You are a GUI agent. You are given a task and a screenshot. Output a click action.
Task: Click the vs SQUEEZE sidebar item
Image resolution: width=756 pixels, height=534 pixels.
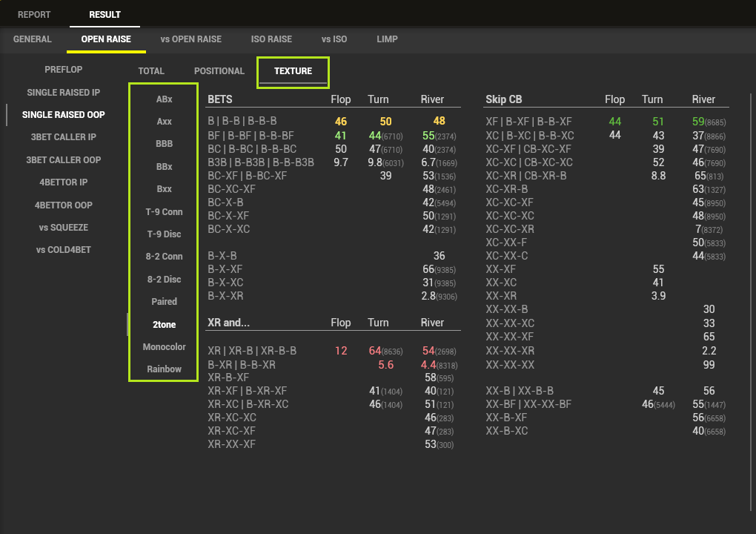pyautogui.click(x=63, y=228)
